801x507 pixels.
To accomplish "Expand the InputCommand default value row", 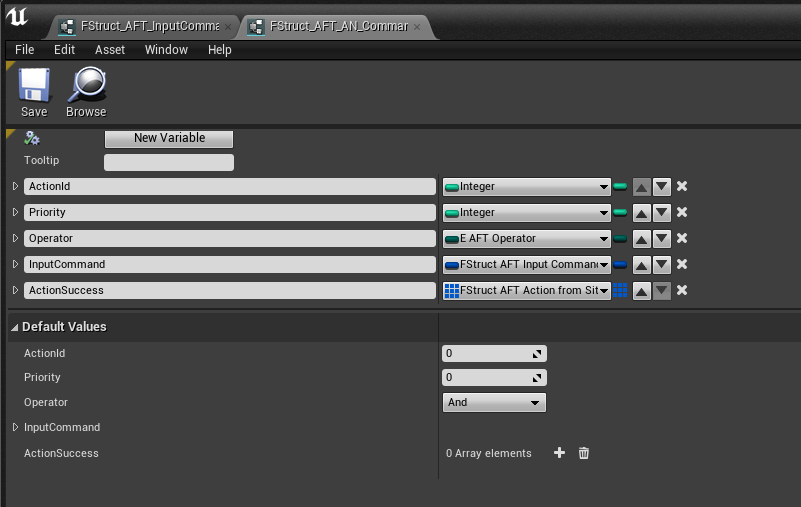I will (x=15, y=427).
